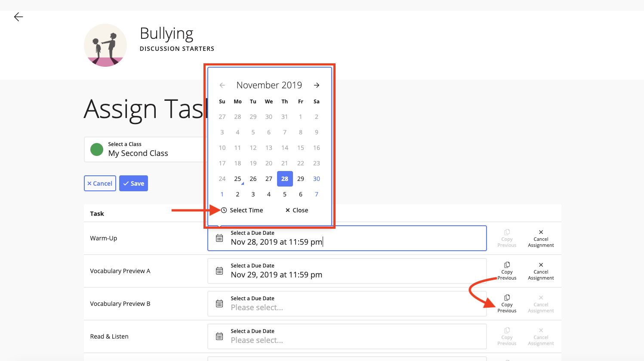
Task: Cancel Assignment for Read & Listen
Action: 541,336
